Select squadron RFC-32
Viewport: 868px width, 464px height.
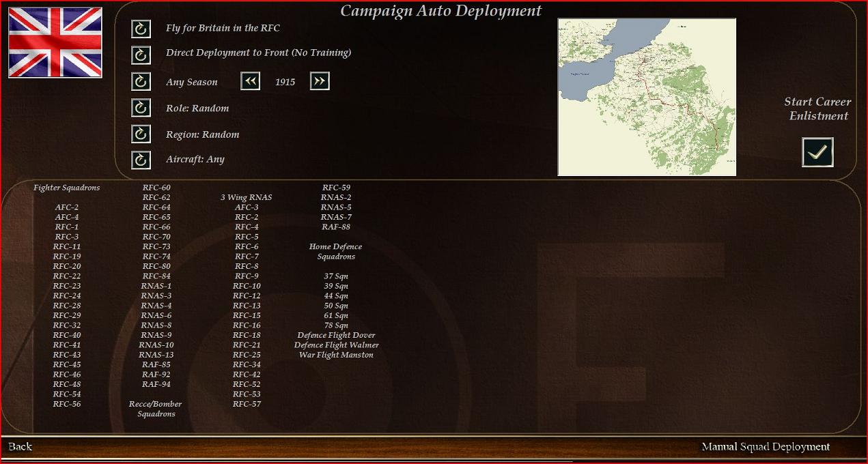point(67,325)
